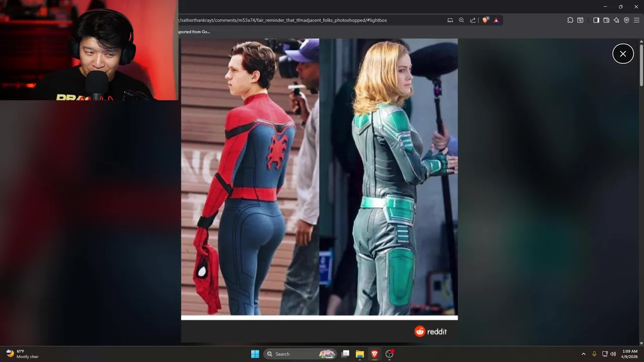Open the Brave Wallet icon
The width and height of the screenshot is (644, 362).
(606, 20)
